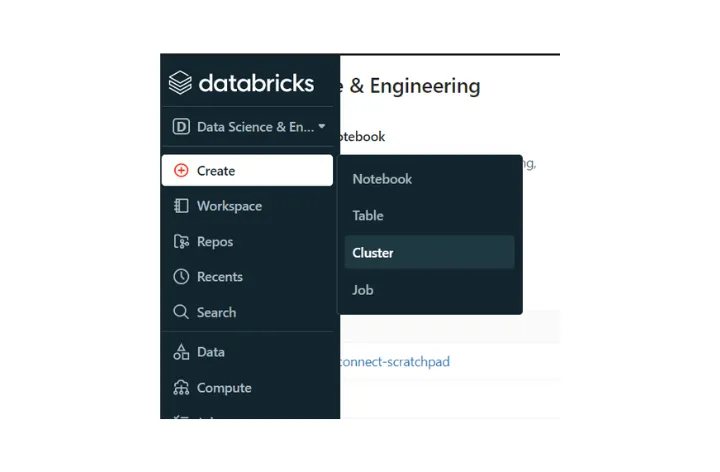The width and height of the screenshot is (720, 472).
Task: Open the Create menu in sidebar
Action: (x=247, y=170)
